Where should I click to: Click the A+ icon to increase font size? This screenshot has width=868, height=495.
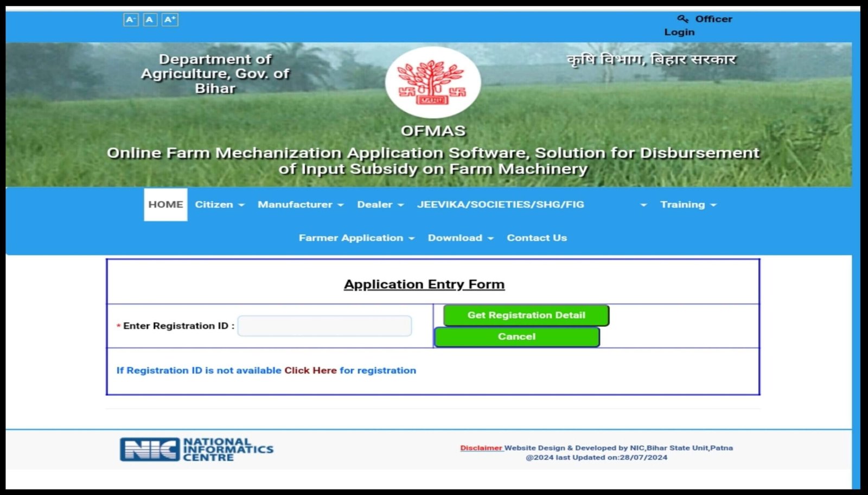[x=169, y=19]
